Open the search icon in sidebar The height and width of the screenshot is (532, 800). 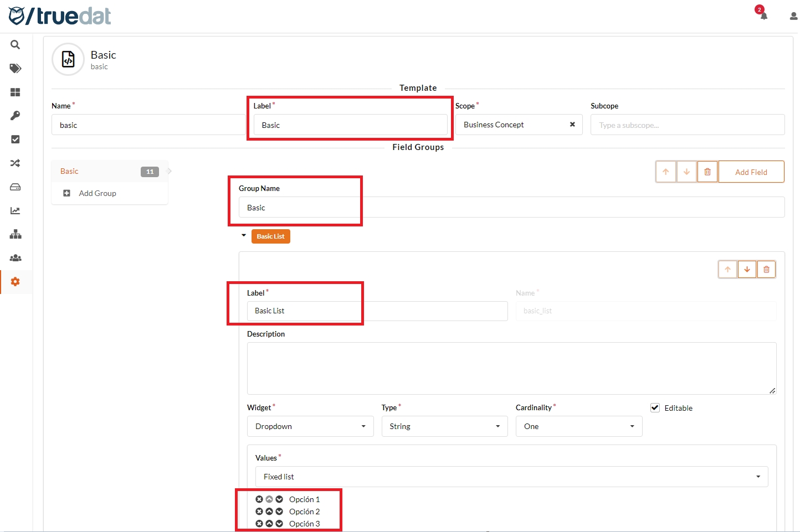15,45
